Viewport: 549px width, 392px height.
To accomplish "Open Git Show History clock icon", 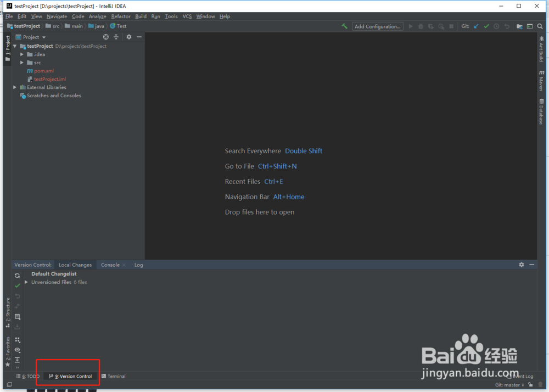I will coord(496,26).
